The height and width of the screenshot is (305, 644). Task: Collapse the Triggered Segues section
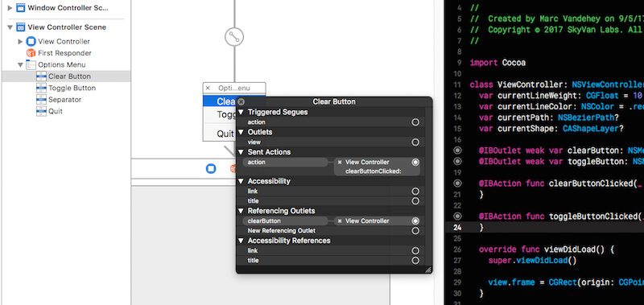(241, 112)
